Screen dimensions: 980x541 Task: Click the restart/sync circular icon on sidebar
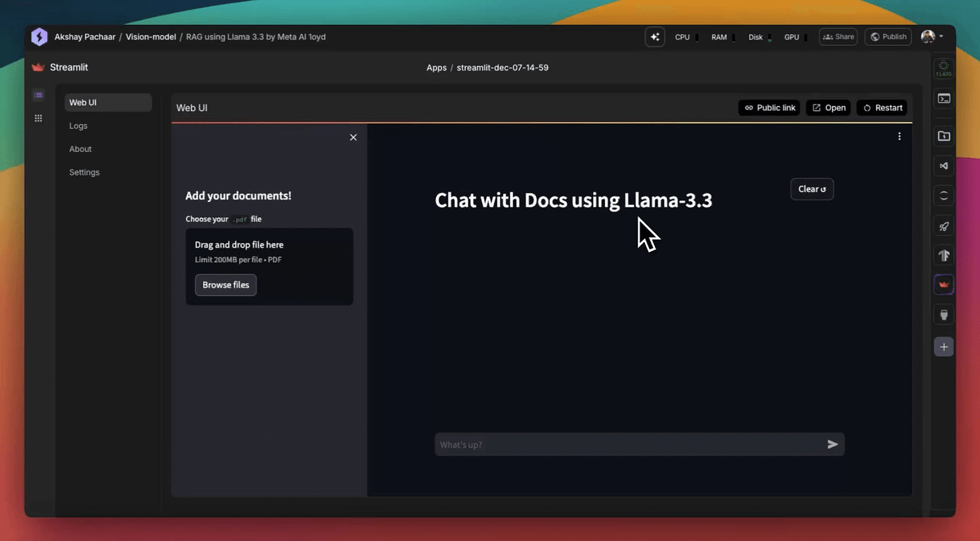click(x=944, y=196)
